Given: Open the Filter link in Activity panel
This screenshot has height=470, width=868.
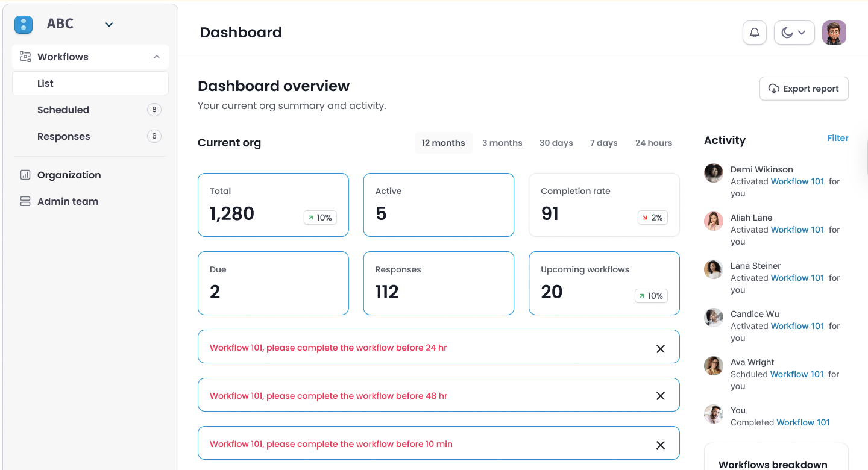Looking at the screenshot, I should coord(838,138).
